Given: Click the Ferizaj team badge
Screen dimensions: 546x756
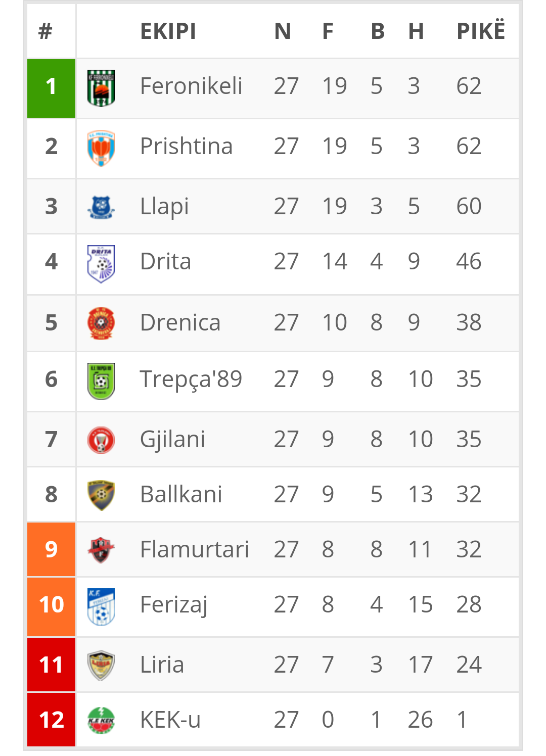Looking at the screenshot, I should coord(101,606).
